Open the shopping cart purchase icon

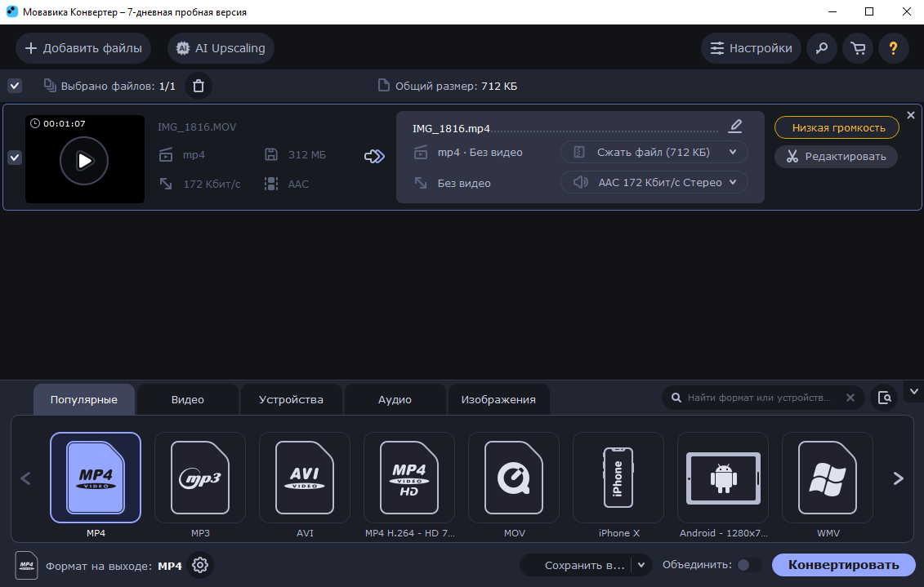pyautogui.click(x=858, y=48)
